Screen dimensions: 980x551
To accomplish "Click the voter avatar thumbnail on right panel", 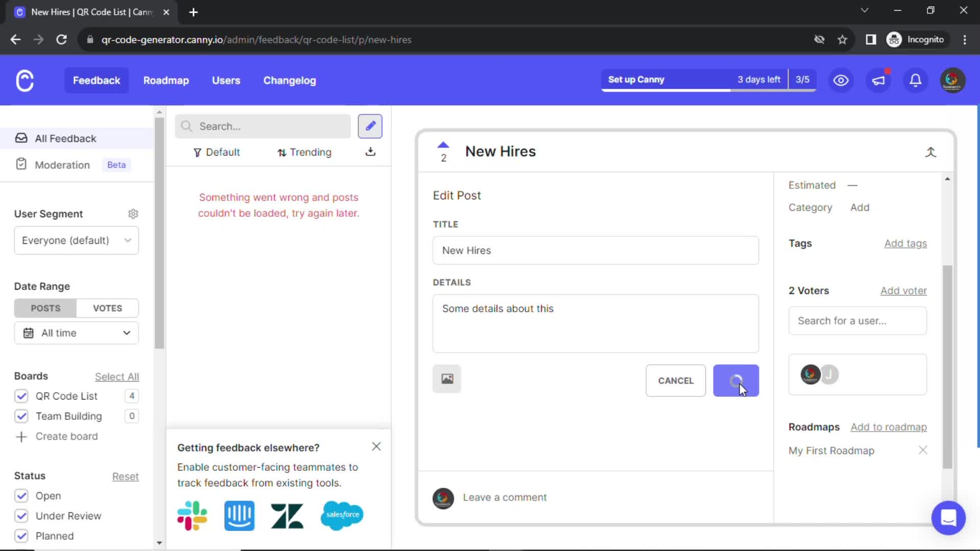I will [x=811, y=373].
